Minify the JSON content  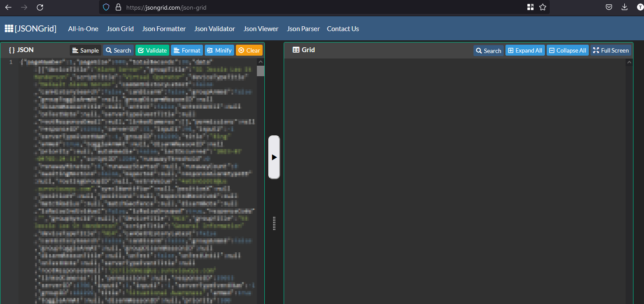click(x=219, y=50)
